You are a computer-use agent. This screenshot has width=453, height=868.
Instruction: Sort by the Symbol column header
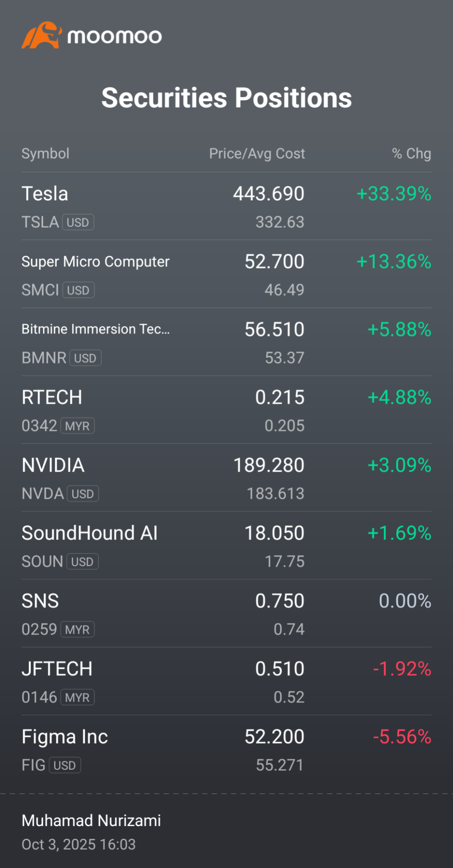coord(45,153)
